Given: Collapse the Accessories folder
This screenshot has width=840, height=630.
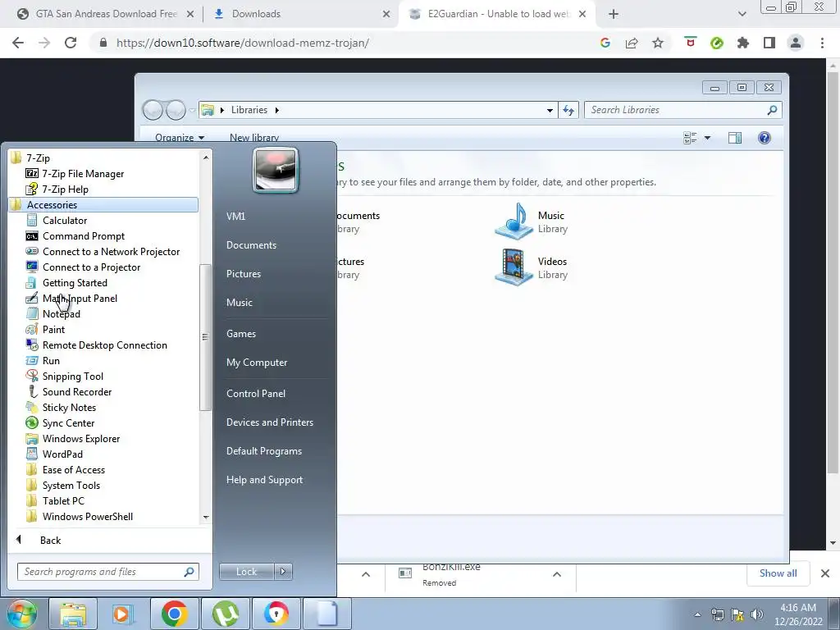Looking at the screenshot, I should click(x=103, y=204).
